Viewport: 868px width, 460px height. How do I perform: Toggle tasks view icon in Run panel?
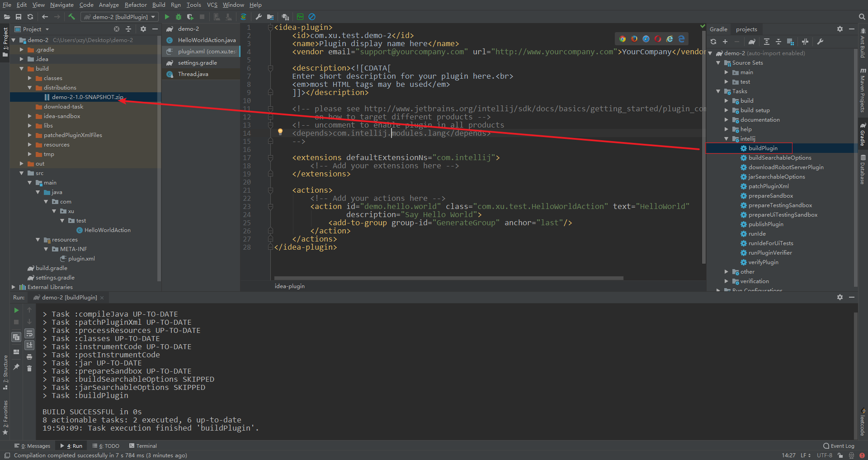click(16, 337)
